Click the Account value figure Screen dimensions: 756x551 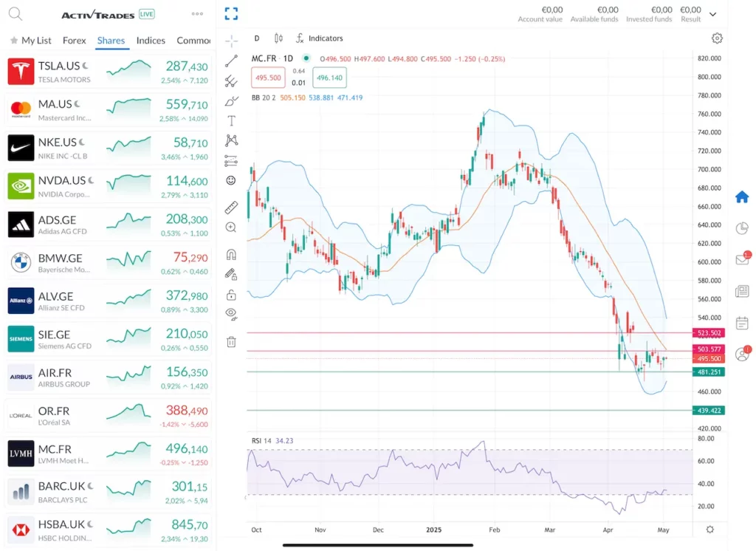tap(552, 10)
